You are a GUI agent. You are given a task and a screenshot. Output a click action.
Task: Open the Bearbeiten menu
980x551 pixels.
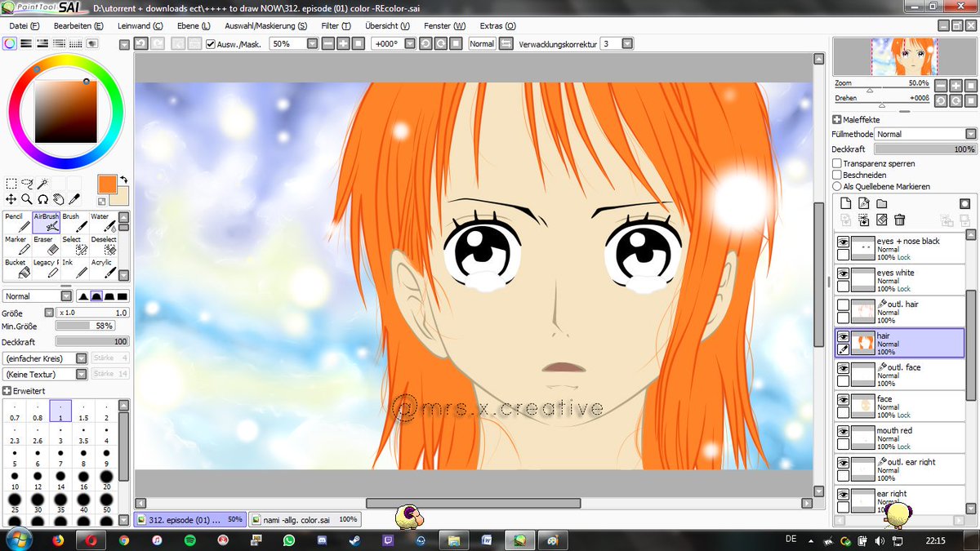(78, 25)
